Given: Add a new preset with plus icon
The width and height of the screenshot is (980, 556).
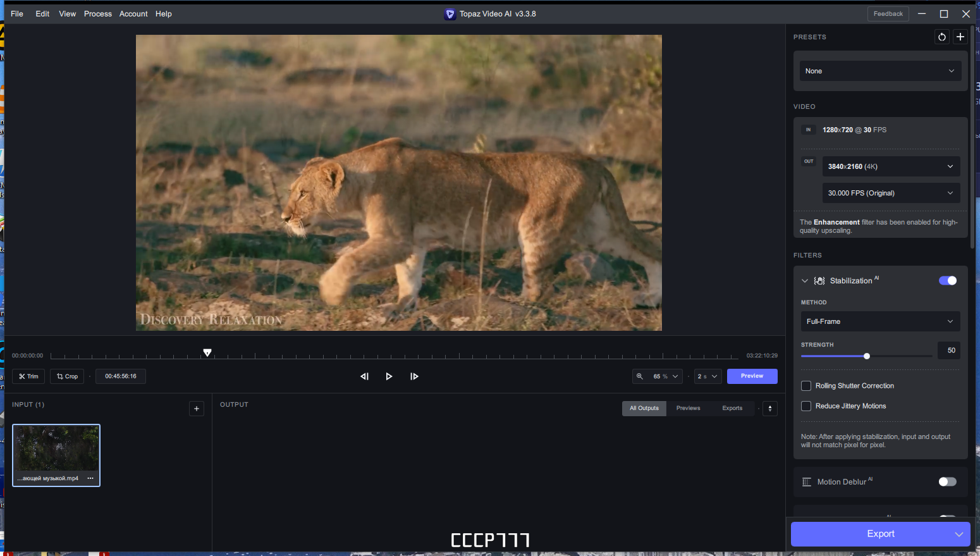Looking at the screenshot, I should click(960, 37).
